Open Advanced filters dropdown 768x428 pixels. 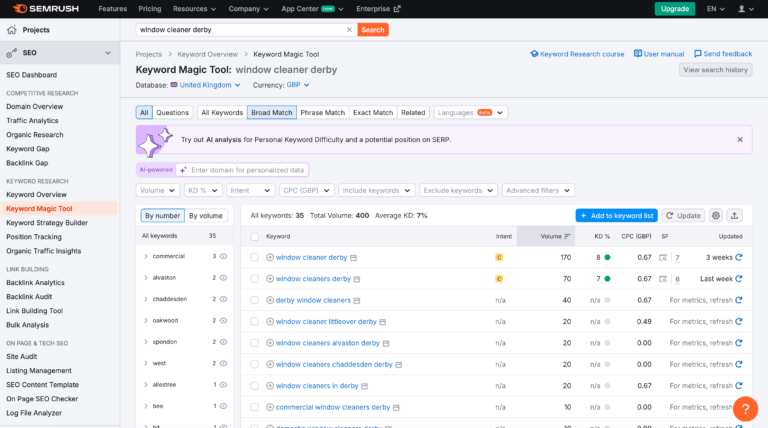click(x=538, y=190)
